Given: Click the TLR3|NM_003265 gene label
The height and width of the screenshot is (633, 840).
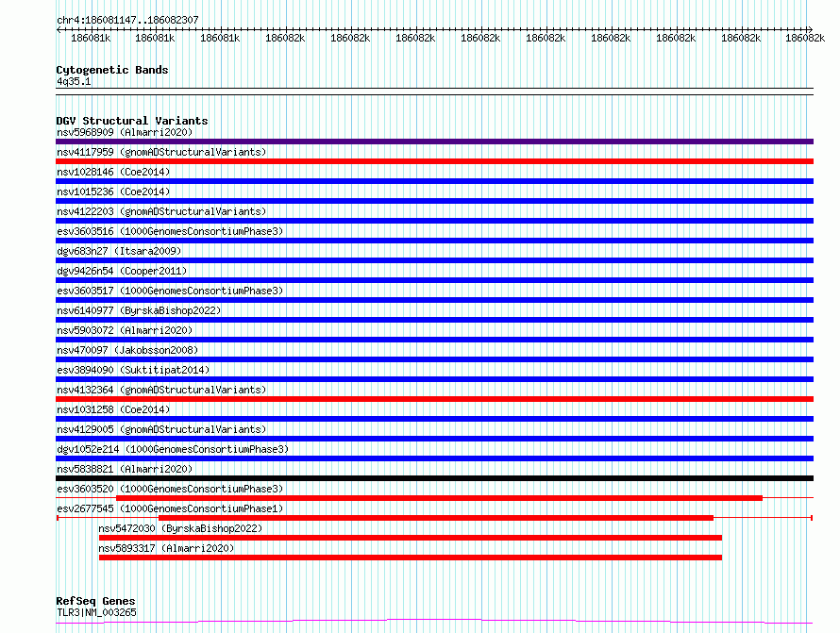Looking at the screenshot, I should coord(96,612).
